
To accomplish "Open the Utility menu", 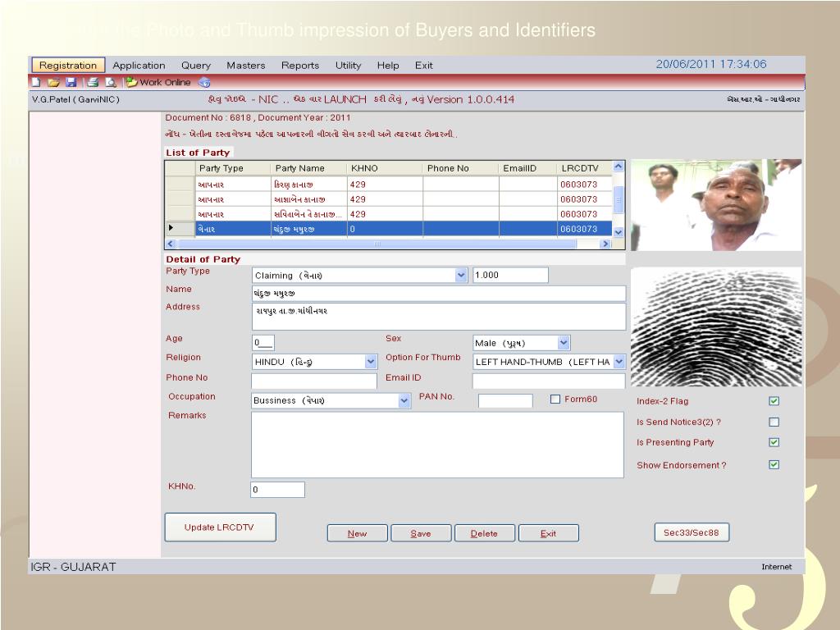I will pyautogui.click(x=348, y=66).
